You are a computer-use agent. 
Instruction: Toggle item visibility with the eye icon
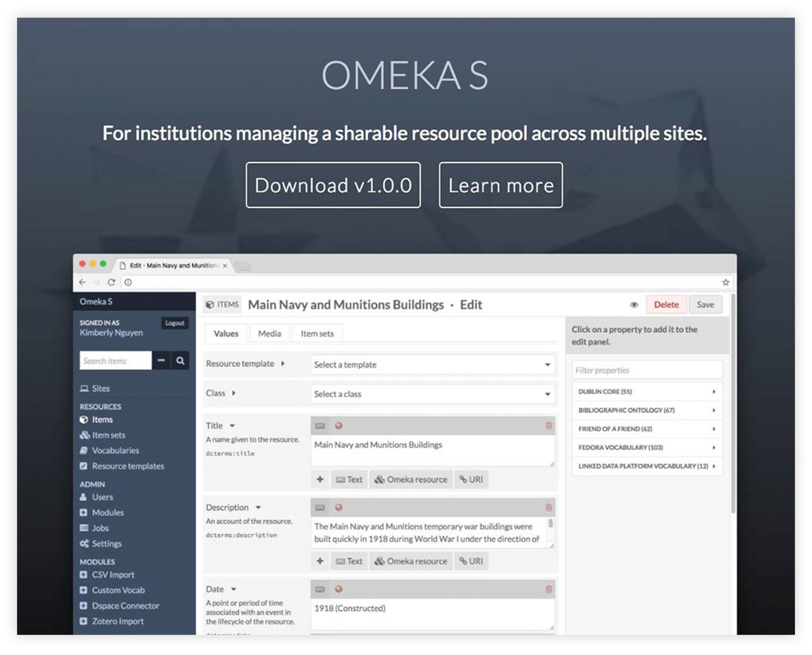point(634,304)
